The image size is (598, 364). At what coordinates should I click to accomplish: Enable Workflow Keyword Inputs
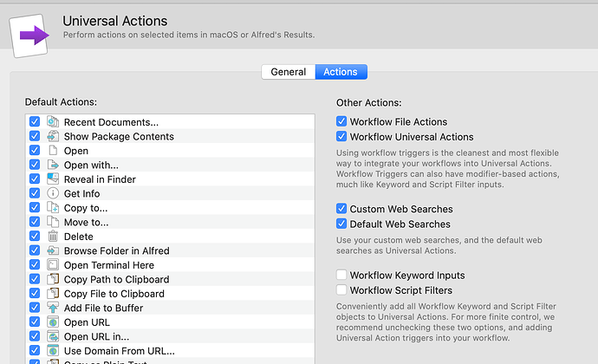(x=341, y=275)
